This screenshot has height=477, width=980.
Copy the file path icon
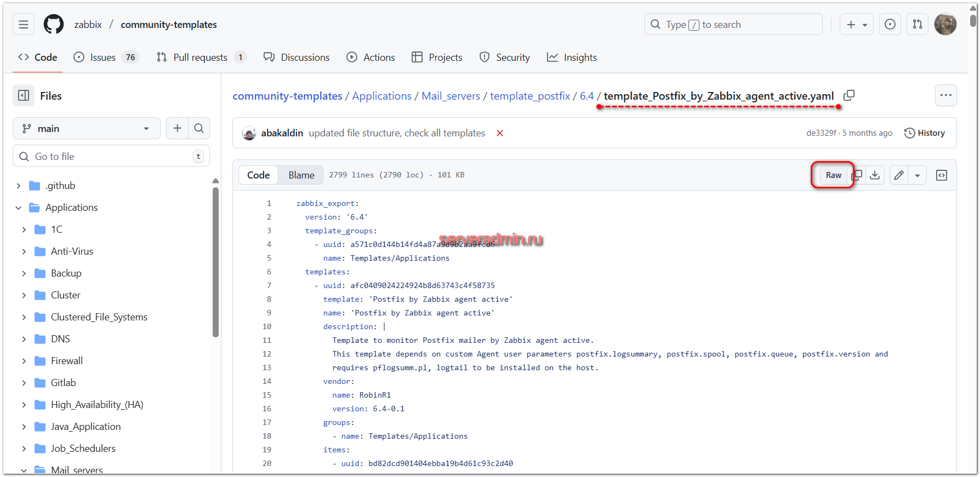[849, 95]
